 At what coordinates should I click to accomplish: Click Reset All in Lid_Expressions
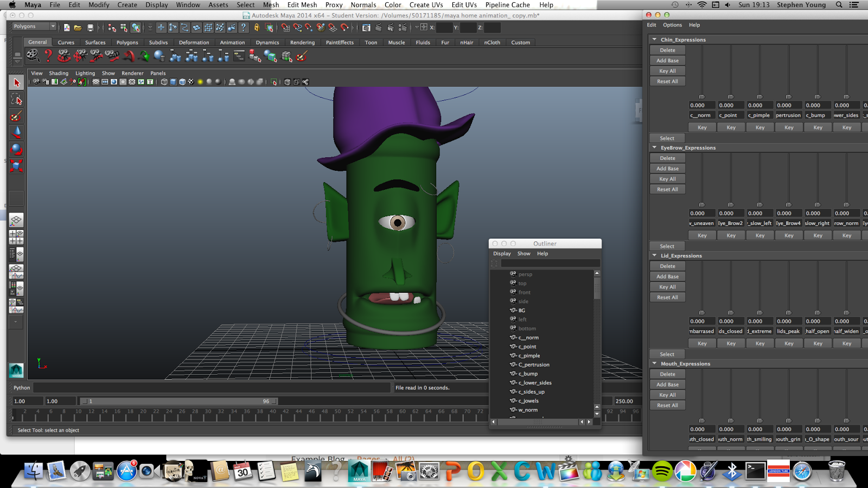tap(667, 297)
